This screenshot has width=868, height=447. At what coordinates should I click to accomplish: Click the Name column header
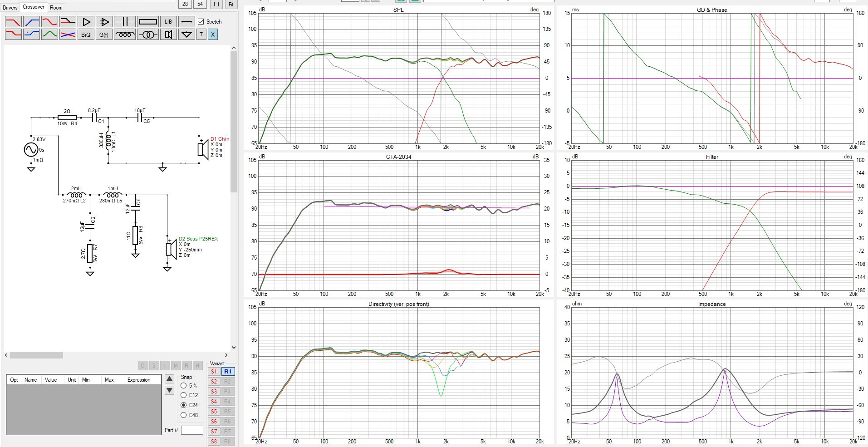coord(31,380)
